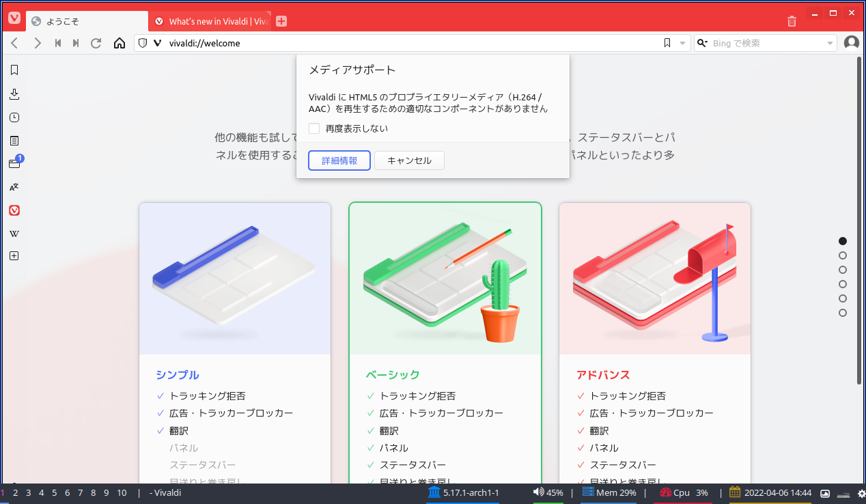Open the History panel
Viewport: 866px width, 504px height.
[14, 117]
